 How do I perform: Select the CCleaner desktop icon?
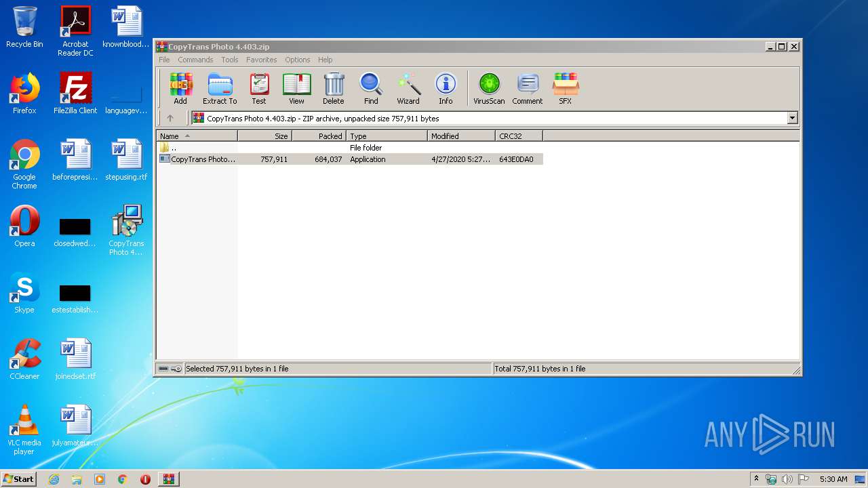24,359
